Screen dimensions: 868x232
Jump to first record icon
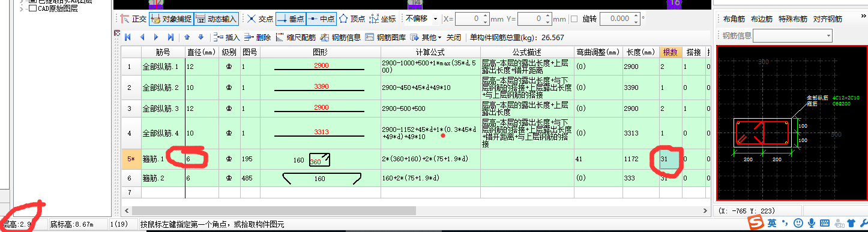[x=127, y=37]
